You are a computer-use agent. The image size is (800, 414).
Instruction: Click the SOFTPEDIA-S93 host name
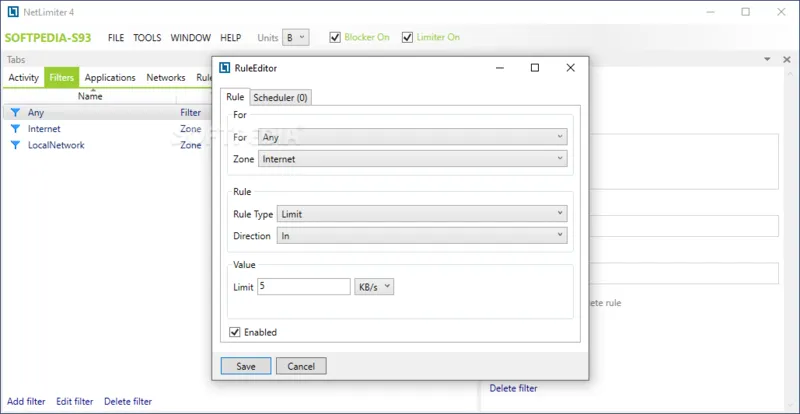[48, 38]
